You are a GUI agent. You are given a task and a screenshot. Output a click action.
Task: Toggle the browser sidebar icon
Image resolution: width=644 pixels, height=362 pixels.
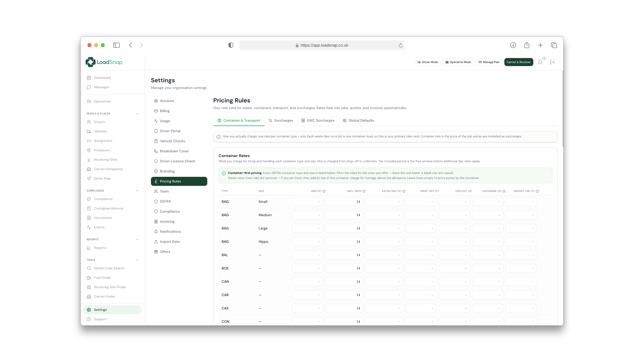click(117, 45)
